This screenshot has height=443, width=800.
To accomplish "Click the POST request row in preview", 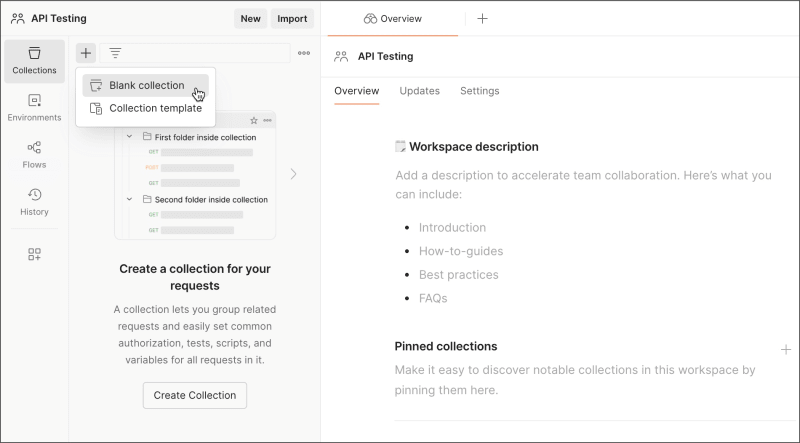I will coord(190,167).
